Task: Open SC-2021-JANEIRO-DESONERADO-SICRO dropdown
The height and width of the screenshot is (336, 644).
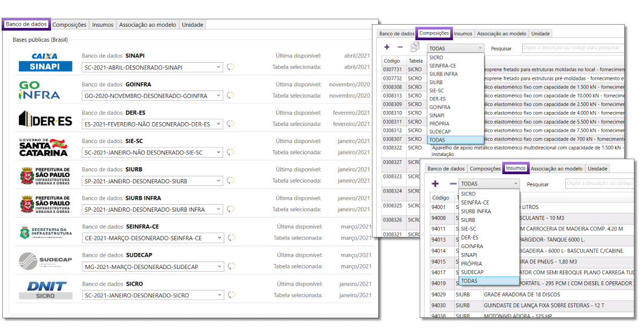Action: pyautogui.click(x=153, y=295)
